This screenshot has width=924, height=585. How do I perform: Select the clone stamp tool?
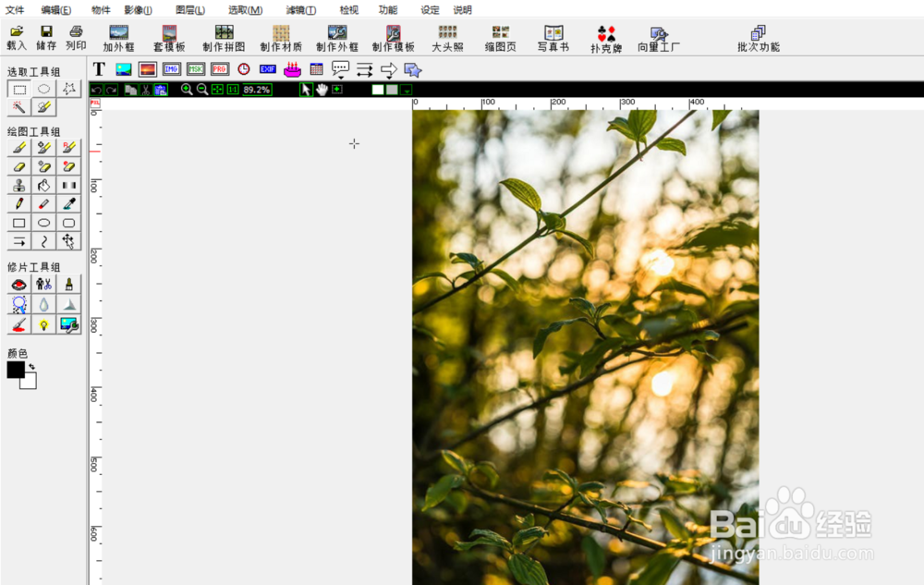click(19, 186)
